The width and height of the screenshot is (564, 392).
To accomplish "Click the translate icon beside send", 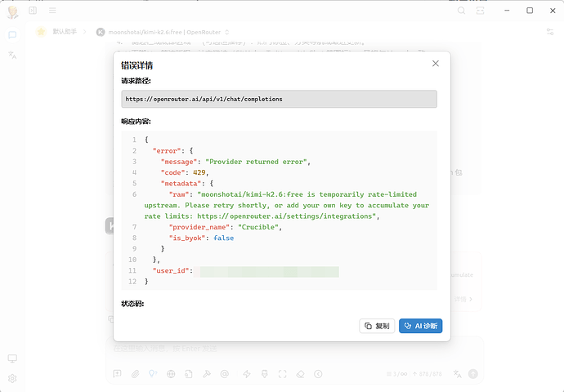I will click(458, 374).
